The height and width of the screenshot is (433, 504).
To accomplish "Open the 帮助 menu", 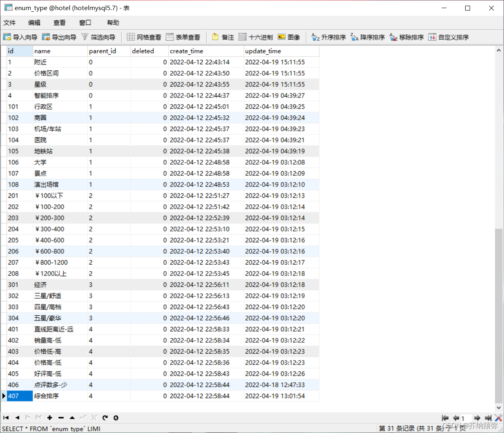I will click(113, 23).
